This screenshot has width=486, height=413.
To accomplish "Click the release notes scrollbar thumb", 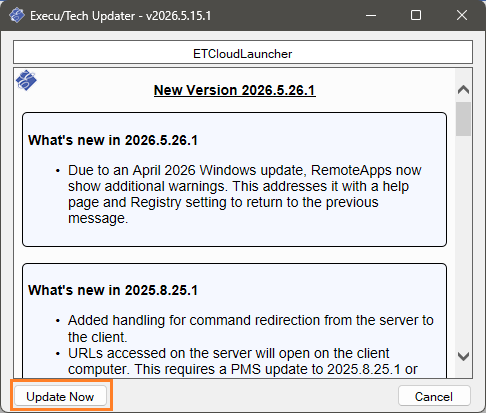I will 463,119.
